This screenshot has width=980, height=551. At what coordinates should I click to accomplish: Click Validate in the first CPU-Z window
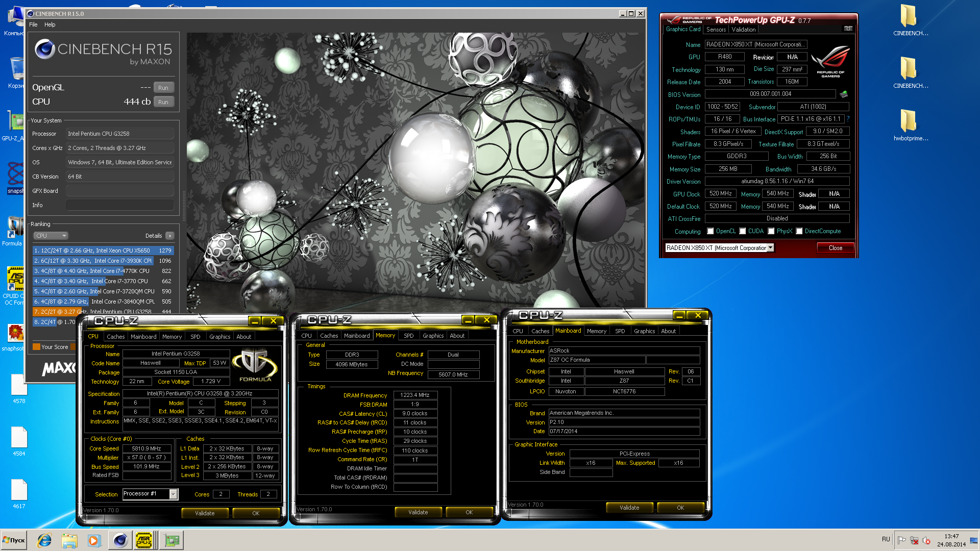point(205,513)
